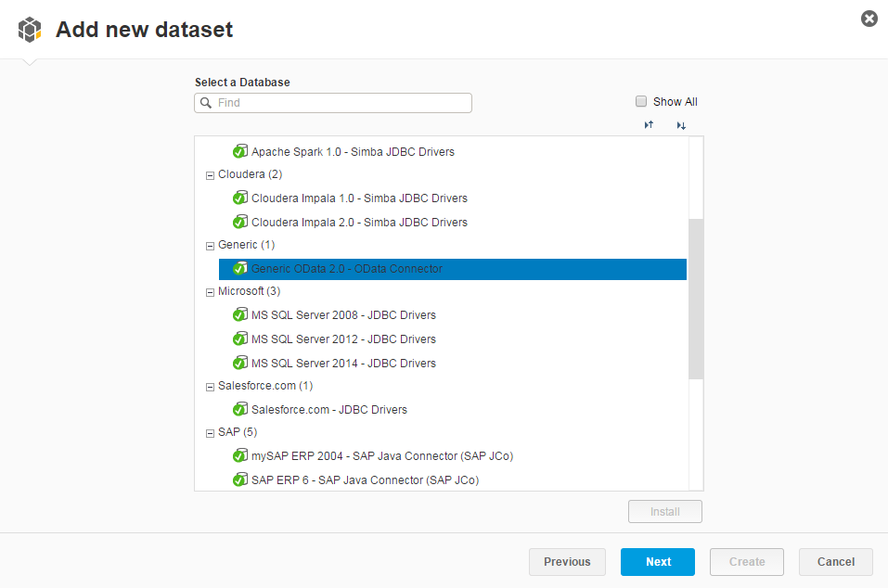The width and height of the screenshot is (888, 588).
Task: Select Cloudera Impala 2.0 - Simba JDBC Drivers
Action: (x=359, y=222)
